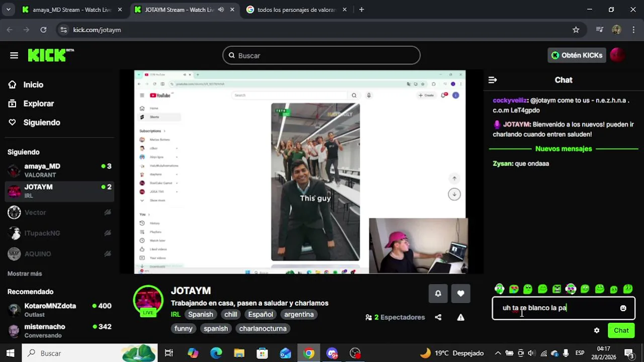The image size is (644, 362).
Task: Select the Spanish tag
Action: 201,315
